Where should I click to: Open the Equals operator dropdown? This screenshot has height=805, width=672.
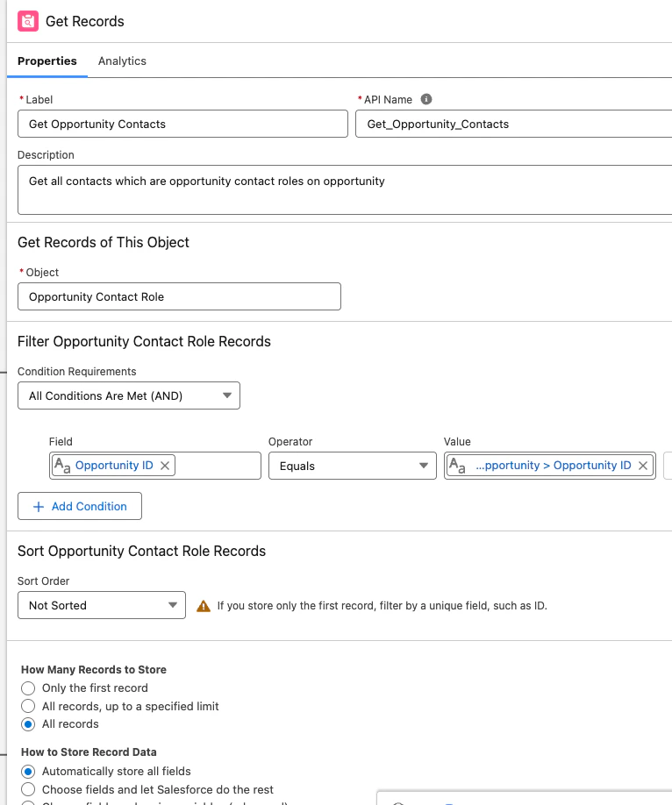(353, 466)
